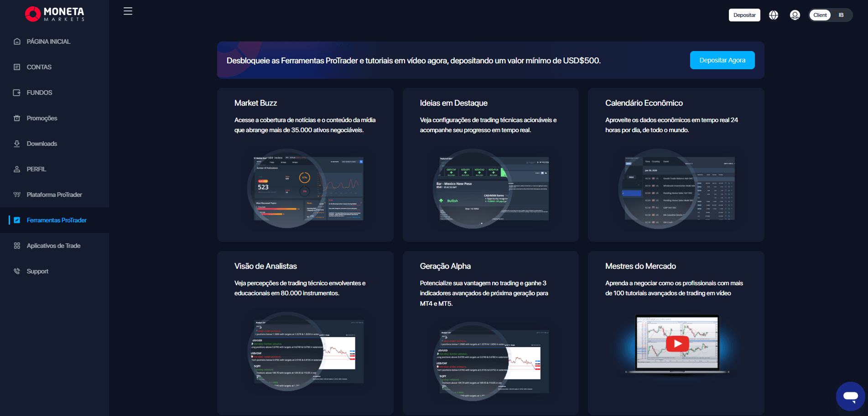Click the icon beside Plataforma ProTrader
This screenshot has height=416, width=868.
click(x=17, y=195)
